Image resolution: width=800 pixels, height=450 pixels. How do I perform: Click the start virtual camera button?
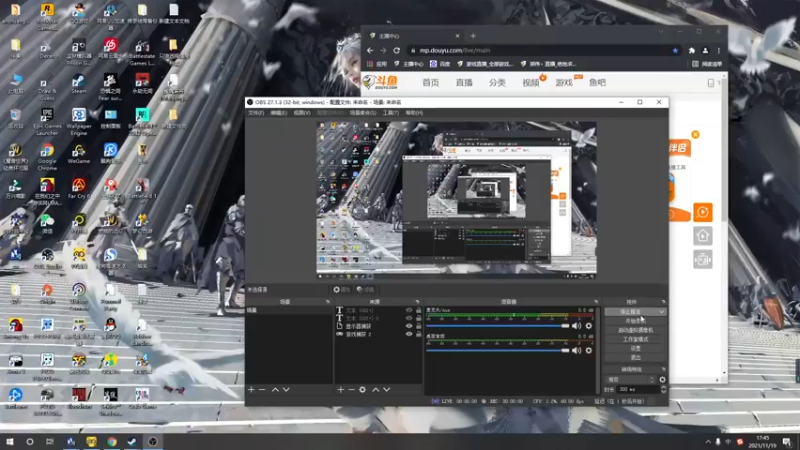(x=635, y=330)
